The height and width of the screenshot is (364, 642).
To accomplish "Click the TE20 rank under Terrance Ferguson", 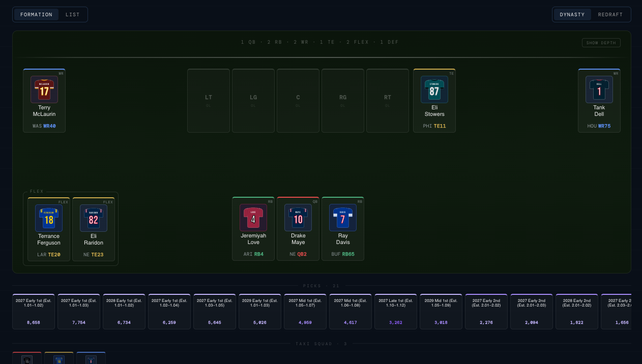I will [x=54, y=255].
